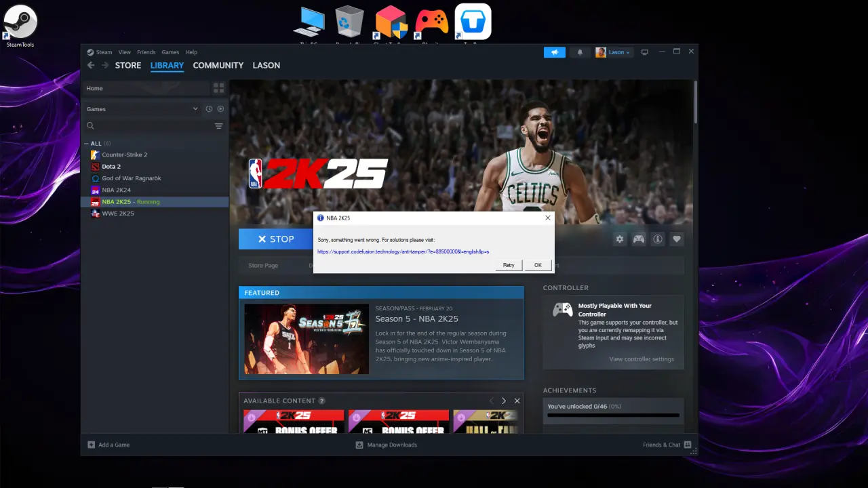Click the Friends & Chat label

[661, 445]
